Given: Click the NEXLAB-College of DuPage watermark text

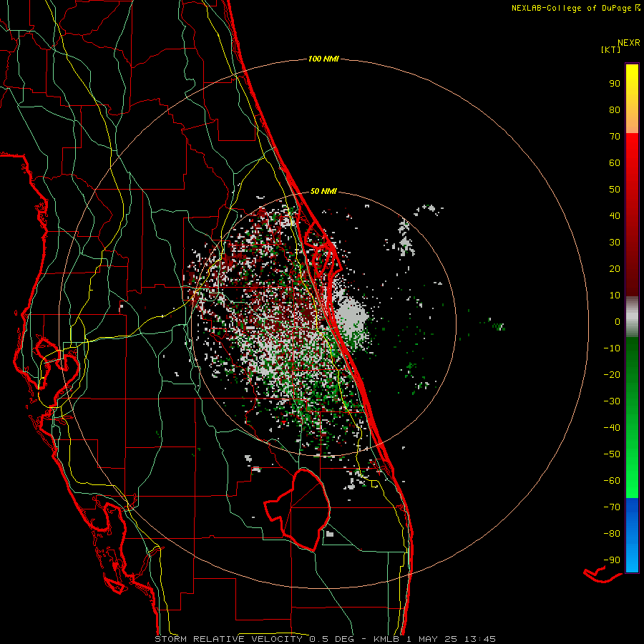Looking at the screenshot, I should coord(576,8).
